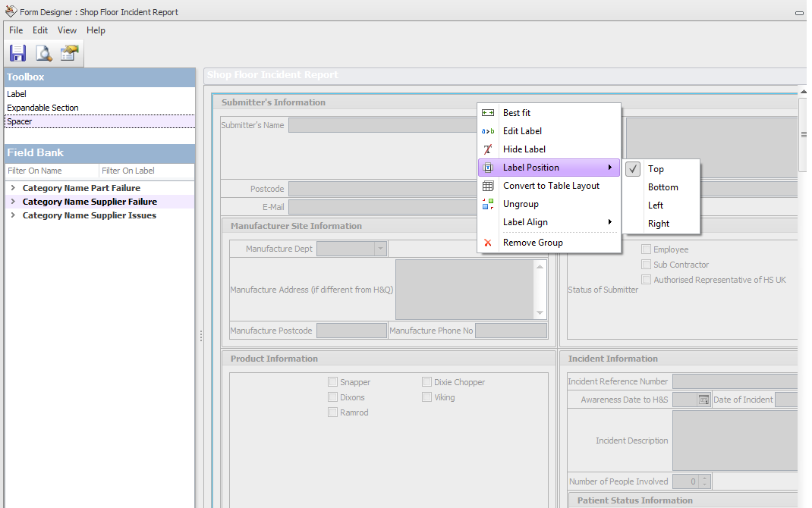Click the form properties toolbar icon
This screenshot has height=508, width=812.
69,53
